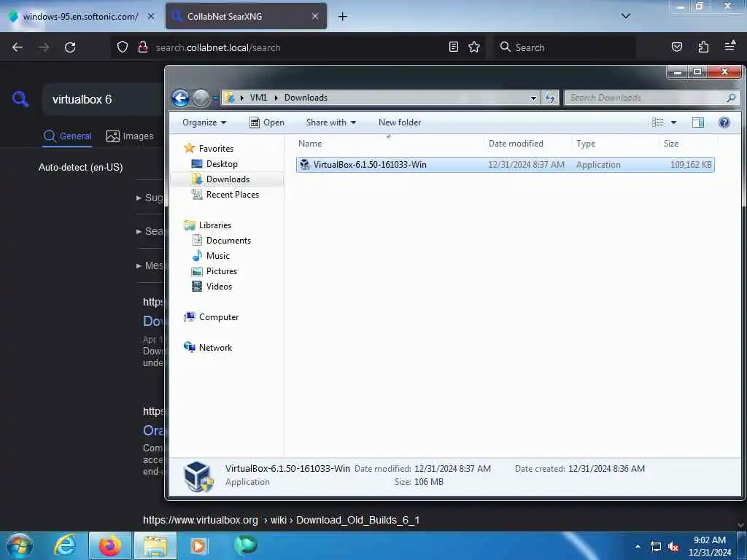747x560 pixels.
Task: Open a new Firefox tab
Action: tap(343, 17)
